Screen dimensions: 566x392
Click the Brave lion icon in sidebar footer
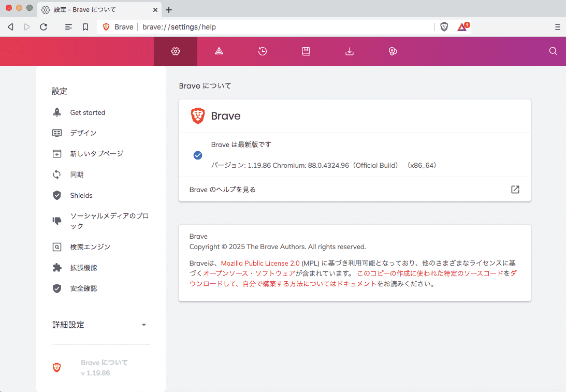tap(56, 368)
